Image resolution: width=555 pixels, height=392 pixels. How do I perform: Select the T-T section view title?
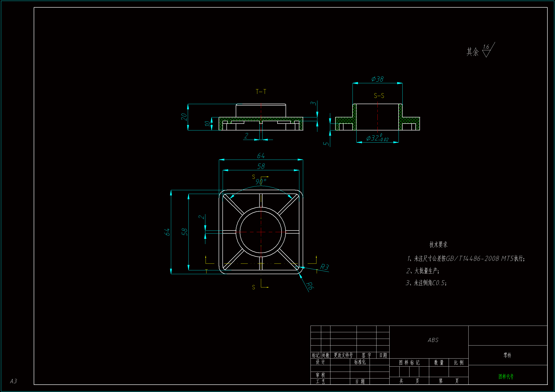pos(261,92)
